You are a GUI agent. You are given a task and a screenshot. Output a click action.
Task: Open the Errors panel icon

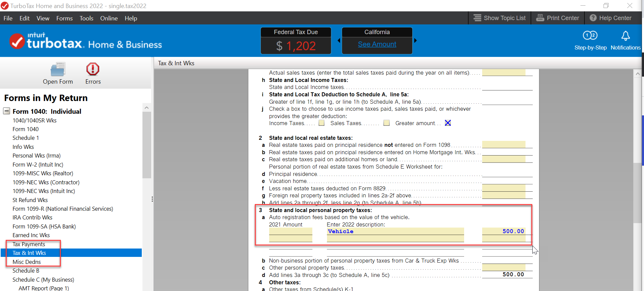pyautogui.click(x=93, y=69)
